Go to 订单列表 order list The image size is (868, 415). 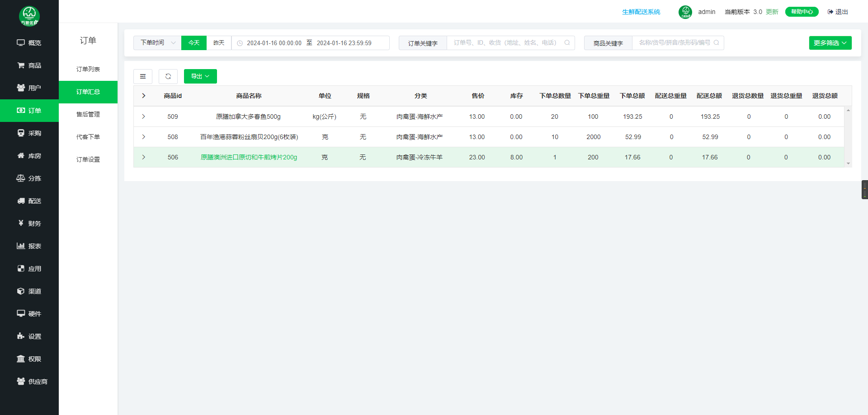(x=88, y=69)
